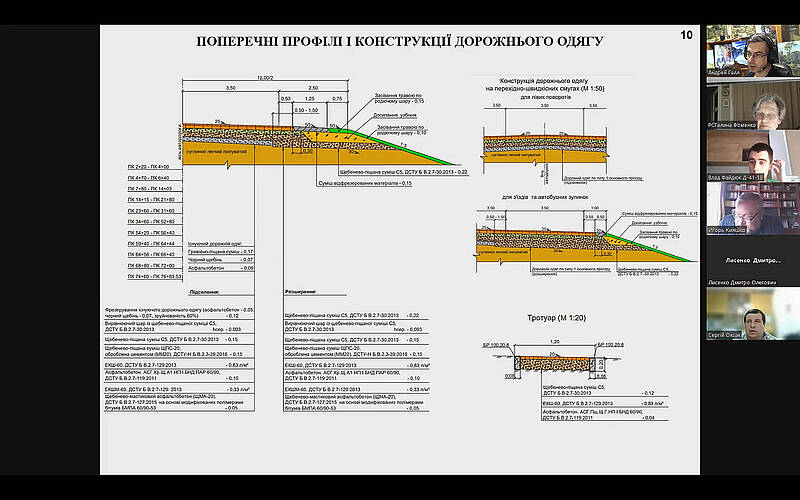This screenshot has width=800, height=500.
Task: Select Лисенко Дмитро's camera-off participant tile
Action: [x=753, y=261]
